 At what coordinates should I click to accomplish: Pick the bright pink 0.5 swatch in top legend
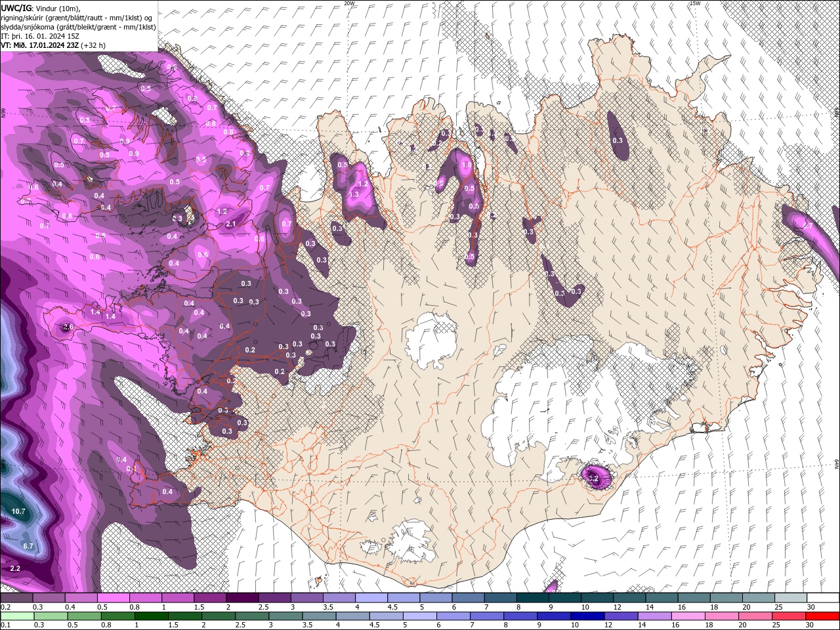point(113,598)
